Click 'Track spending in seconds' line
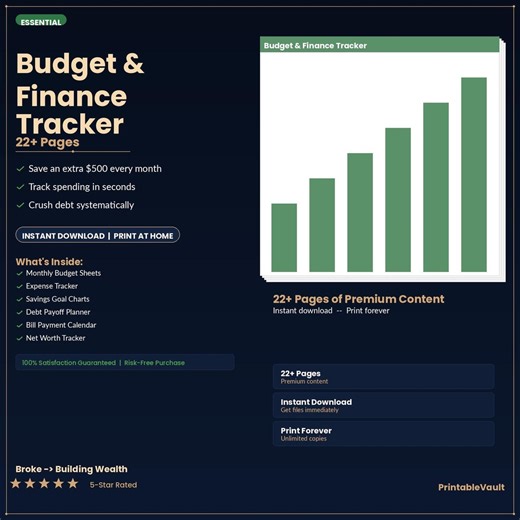The width and height of the screenshot is (520, 520). click(82, 187)
